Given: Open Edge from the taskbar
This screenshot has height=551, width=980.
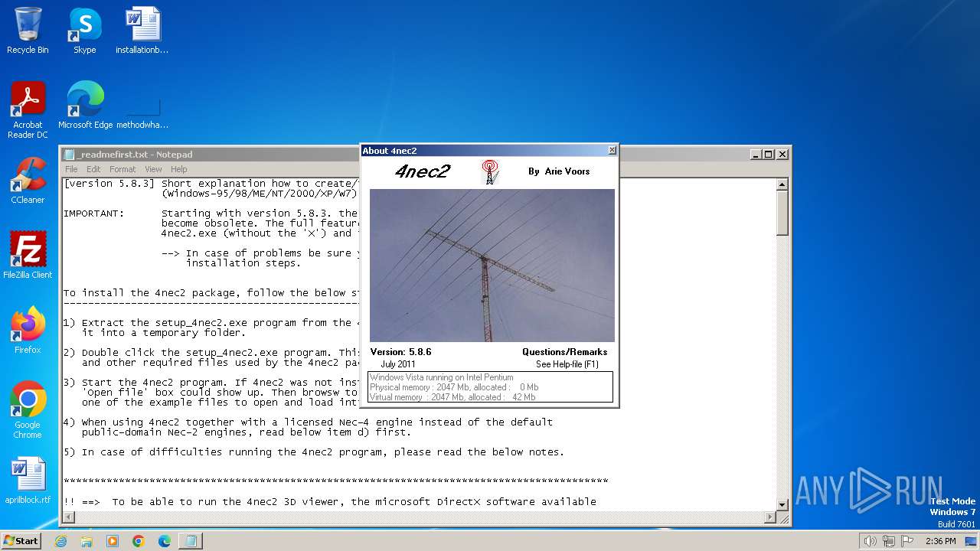Looking at the screenshot, I should [x=165, y=541].
